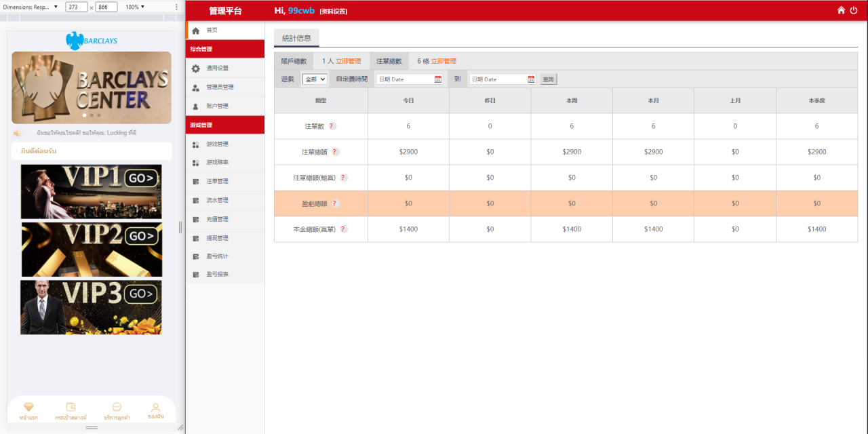The width and height of the screenshot is (868, 434).
Task: Click the ? help icon beside 注單數
Action: coord(332,126)
